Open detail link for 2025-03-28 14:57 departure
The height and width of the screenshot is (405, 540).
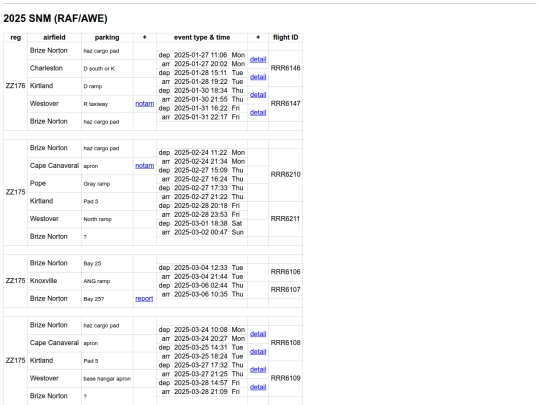(258, 387)
